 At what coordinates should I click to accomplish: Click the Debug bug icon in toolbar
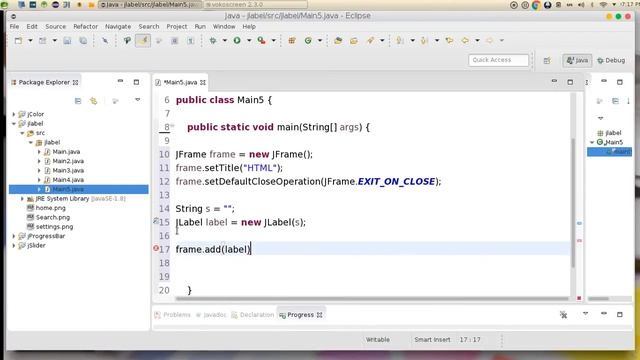pos(213,40)
